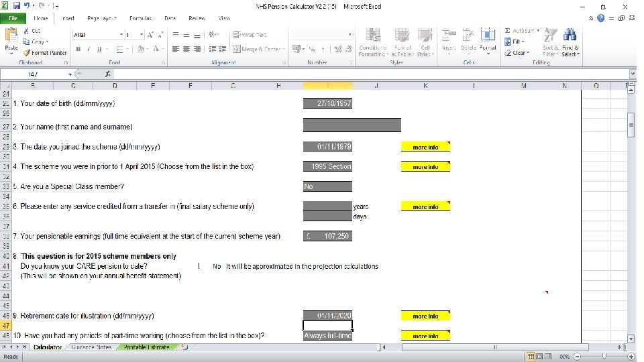Open the Guidance Notes sheet tab
This screenshot has width=644, height=362.
[91, 347]
